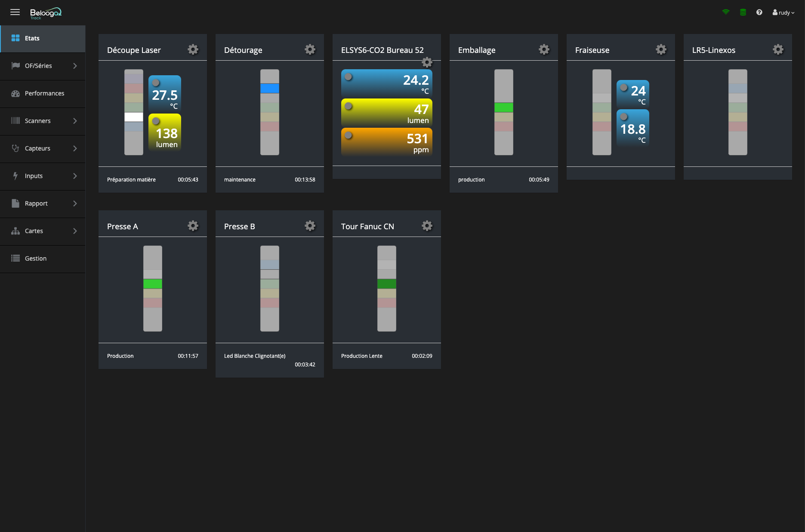Toggle the 18.8 °C Fraiseuse sensor dot

pyautogui.click(x=624, y=117)
